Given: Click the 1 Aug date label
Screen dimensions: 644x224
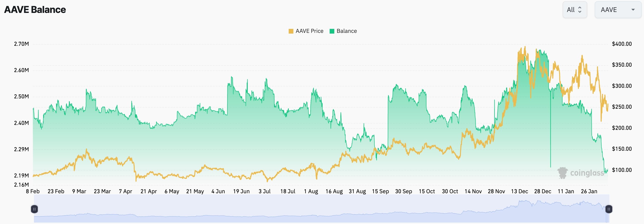Looking at the screenshot, I should [311, 191].
